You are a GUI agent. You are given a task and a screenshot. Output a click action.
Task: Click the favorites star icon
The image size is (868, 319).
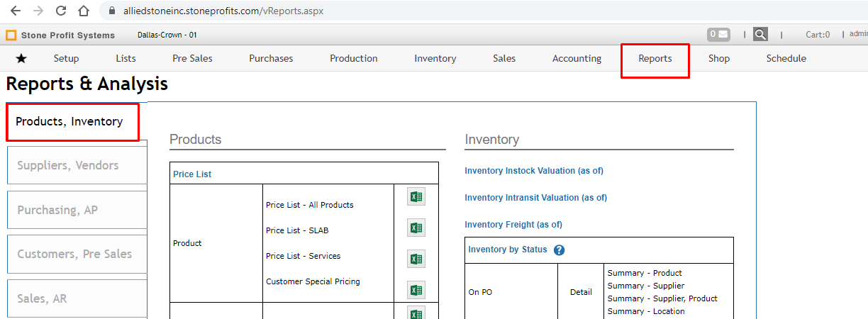21,59
